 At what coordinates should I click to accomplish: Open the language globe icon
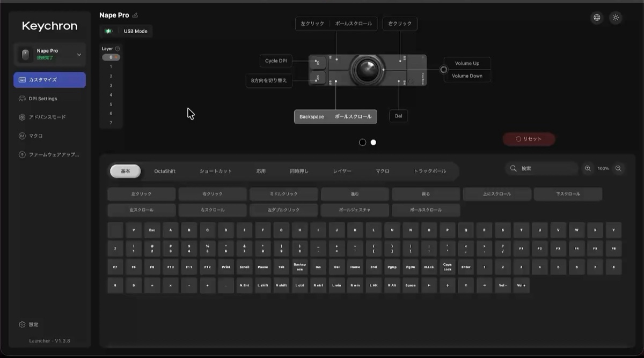[x=597, y=18]
